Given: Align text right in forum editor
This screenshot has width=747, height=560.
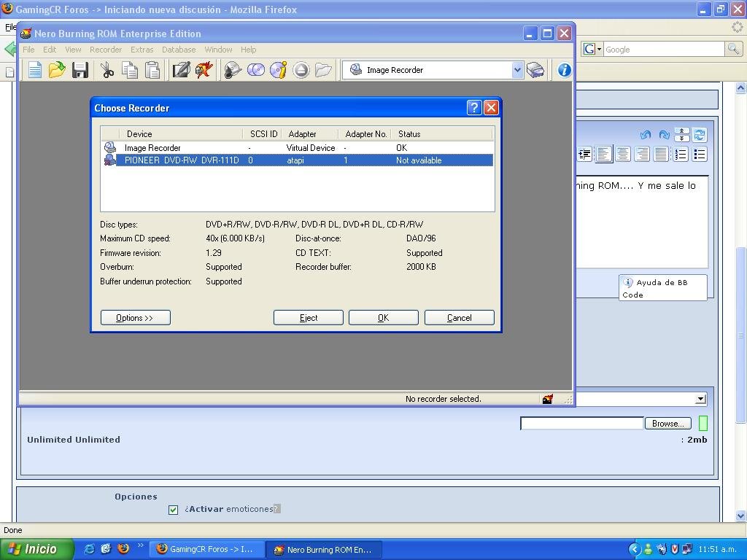Looking at the screenshot, I should [642, 155].
